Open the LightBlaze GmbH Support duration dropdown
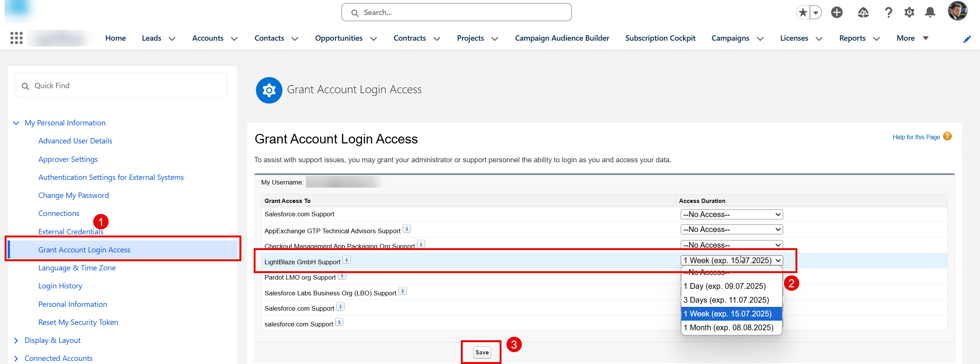Viewport: 980px width, 364px height. 732,260
